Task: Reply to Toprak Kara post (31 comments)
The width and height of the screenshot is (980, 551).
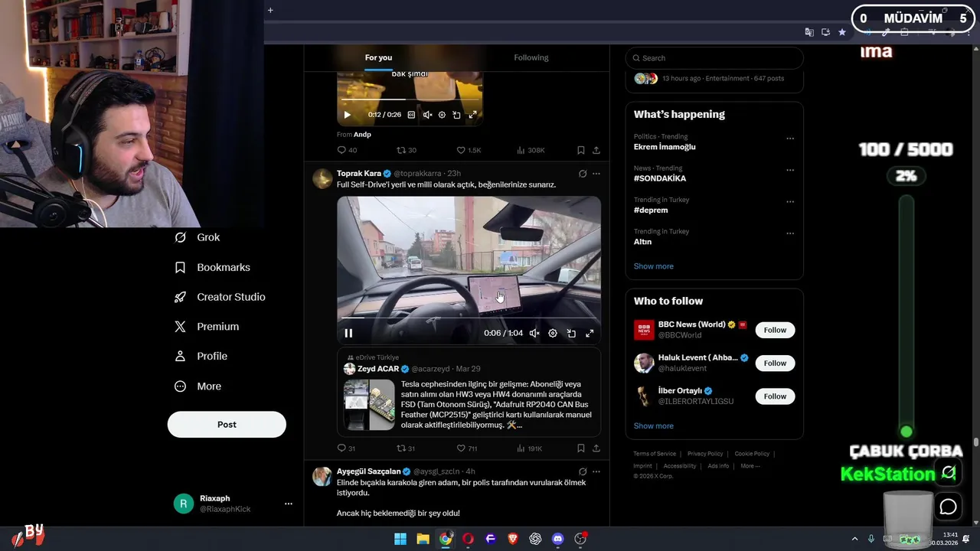Action: coord(346,448)
